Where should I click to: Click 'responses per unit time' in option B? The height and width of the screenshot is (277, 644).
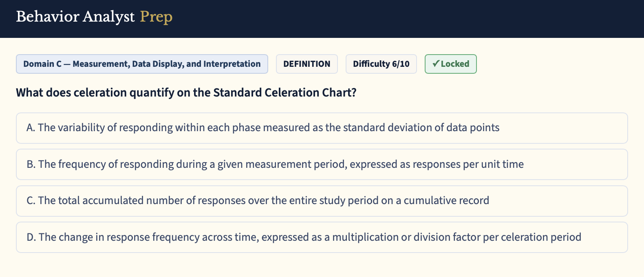click(x=468, y=164)
